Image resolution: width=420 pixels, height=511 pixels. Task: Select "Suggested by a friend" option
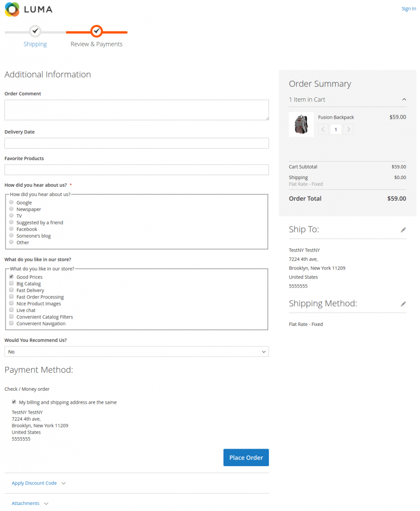click(x=11, y=222)
